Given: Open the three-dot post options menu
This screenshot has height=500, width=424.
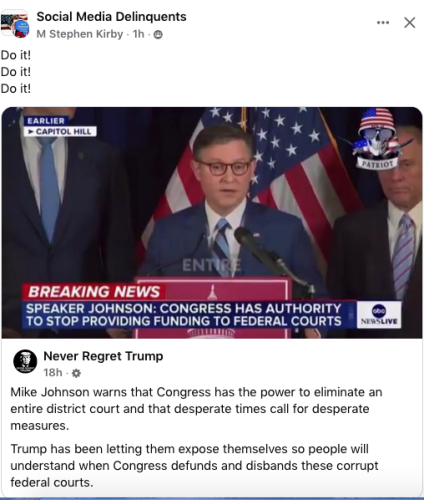Looking at the screenshot, I should [x=383, y=23].
